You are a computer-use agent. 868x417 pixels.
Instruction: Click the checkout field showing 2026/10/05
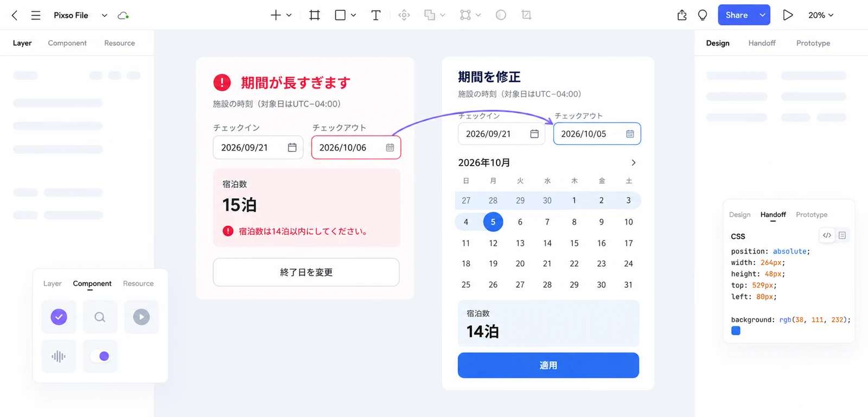point(597,134)
